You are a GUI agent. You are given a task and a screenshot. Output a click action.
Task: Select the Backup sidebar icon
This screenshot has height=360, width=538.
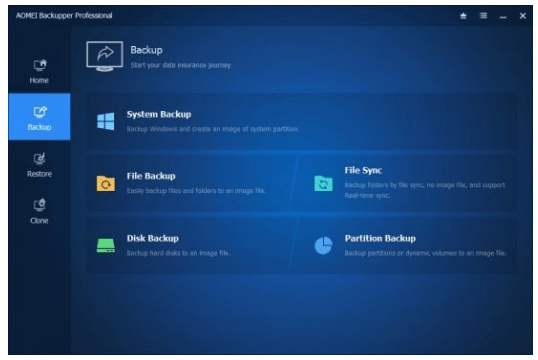click(40, 112)
